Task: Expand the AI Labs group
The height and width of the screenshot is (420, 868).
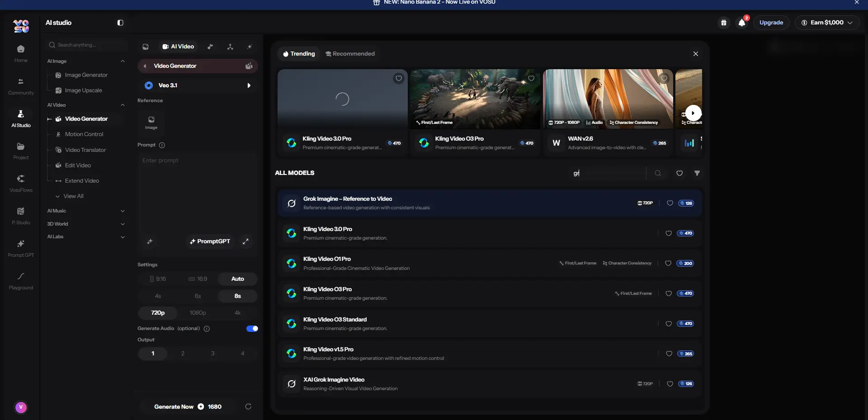Action: click(x=123, y=237)
